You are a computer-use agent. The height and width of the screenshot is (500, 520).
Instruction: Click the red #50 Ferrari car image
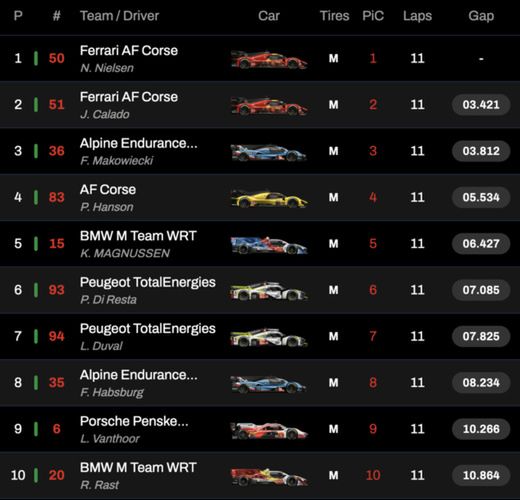point(269,59)
